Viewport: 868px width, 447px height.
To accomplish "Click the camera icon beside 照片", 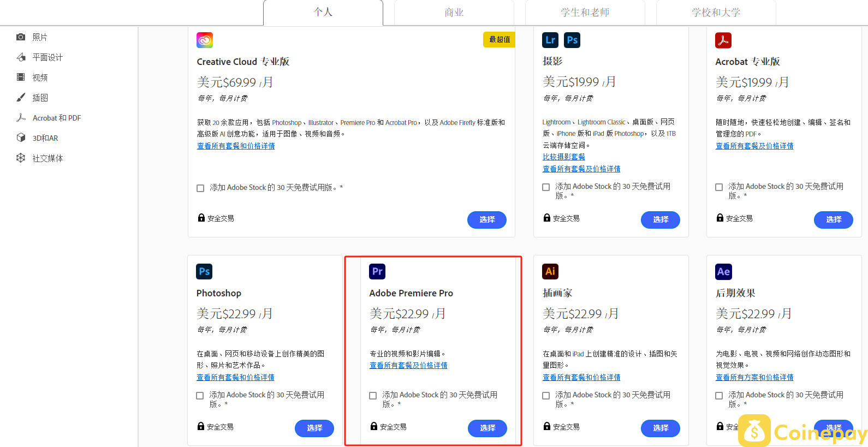I will coord(21,37).
